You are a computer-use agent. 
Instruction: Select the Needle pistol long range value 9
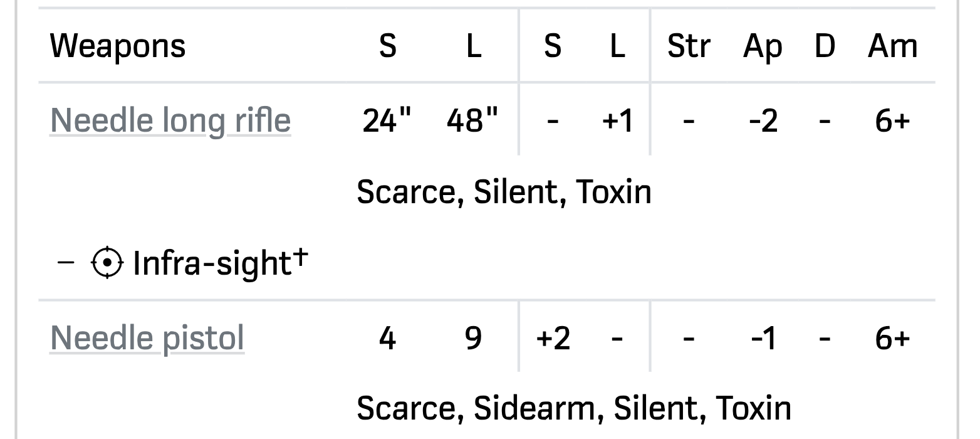tap(473, 339)
